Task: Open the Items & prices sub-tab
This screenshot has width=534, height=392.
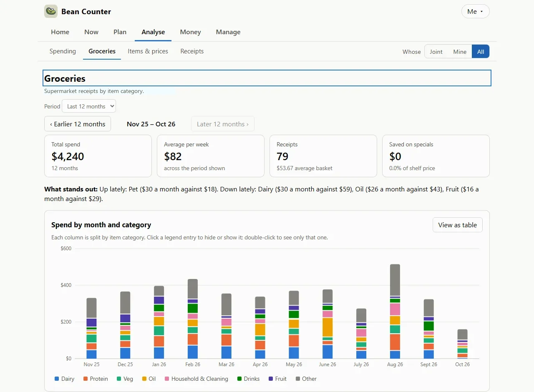Action: (148, 51)
